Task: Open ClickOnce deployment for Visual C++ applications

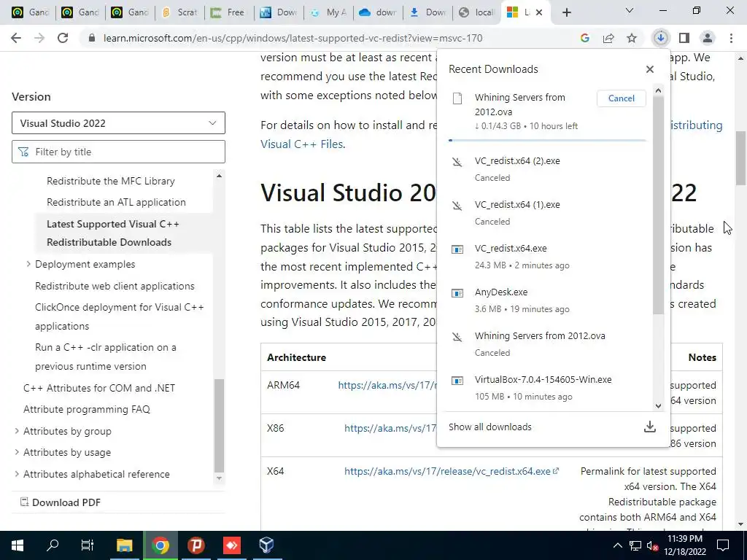Action: point(120,316)
